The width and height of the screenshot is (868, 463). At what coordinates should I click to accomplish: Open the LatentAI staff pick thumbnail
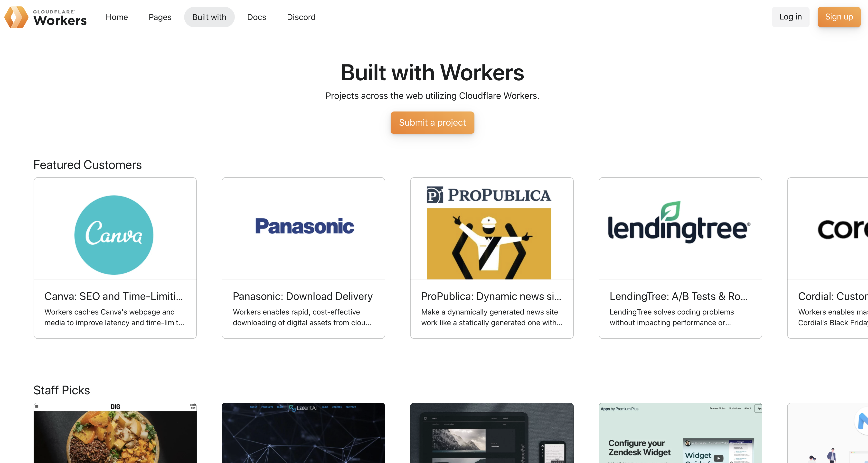click(x=303, y=433)
